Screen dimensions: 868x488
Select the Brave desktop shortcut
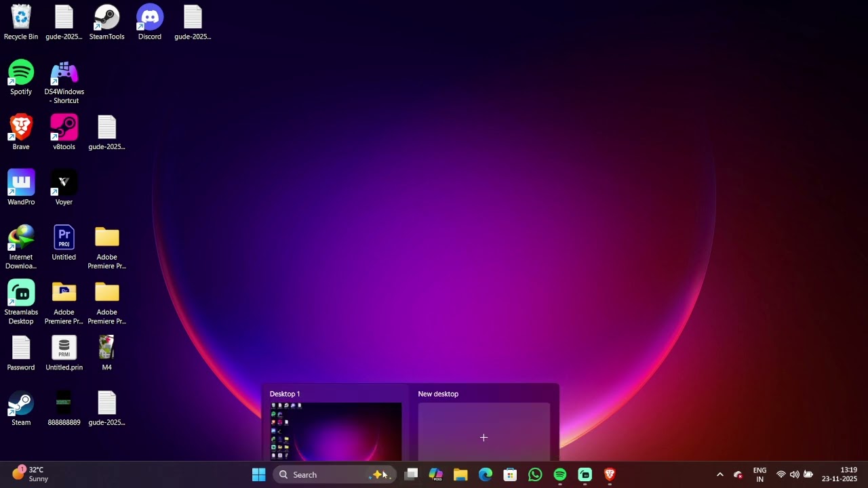point(21,133)
